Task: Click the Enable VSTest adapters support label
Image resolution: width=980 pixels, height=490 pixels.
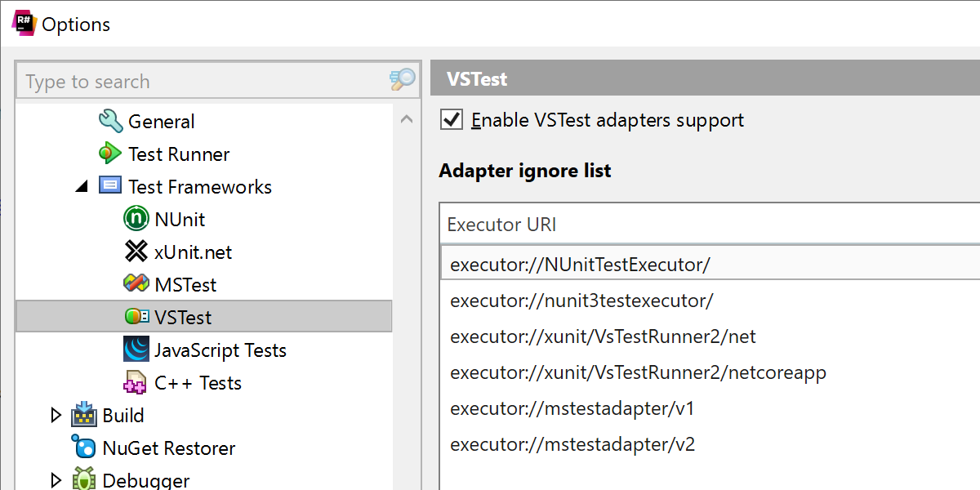Action: pos(608,120)
